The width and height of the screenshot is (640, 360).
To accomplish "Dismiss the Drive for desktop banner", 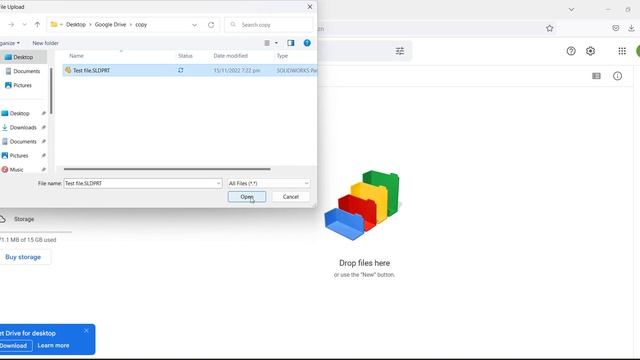I will tap(86, 331).
